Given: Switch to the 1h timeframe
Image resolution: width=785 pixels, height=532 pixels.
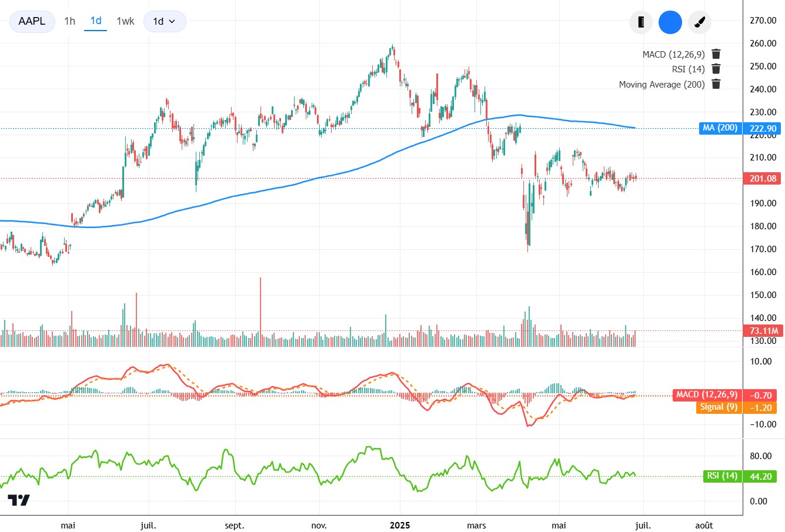Looking at the screenshot, I should click(69, 21).
